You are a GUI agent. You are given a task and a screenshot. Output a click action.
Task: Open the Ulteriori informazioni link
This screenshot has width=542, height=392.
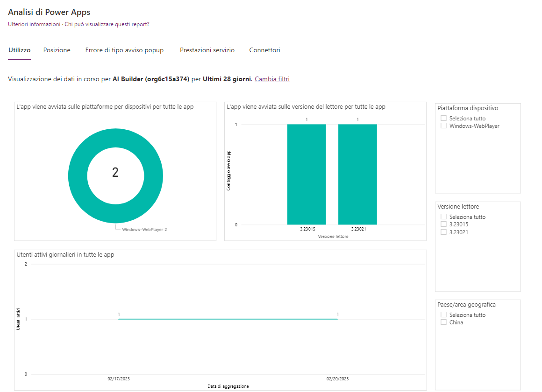(34, 24)
